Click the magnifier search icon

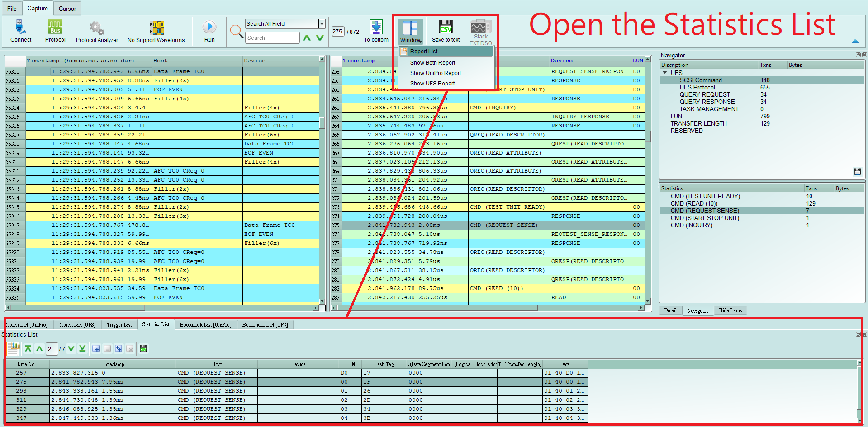236,31
